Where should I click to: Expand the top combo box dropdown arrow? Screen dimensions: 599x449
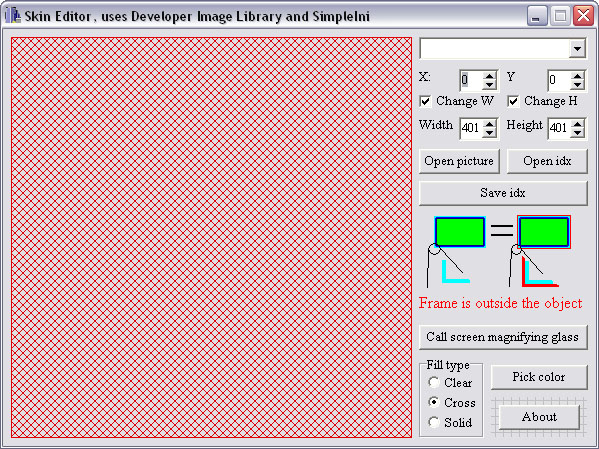pyautogui.click(x=577, y=49)
